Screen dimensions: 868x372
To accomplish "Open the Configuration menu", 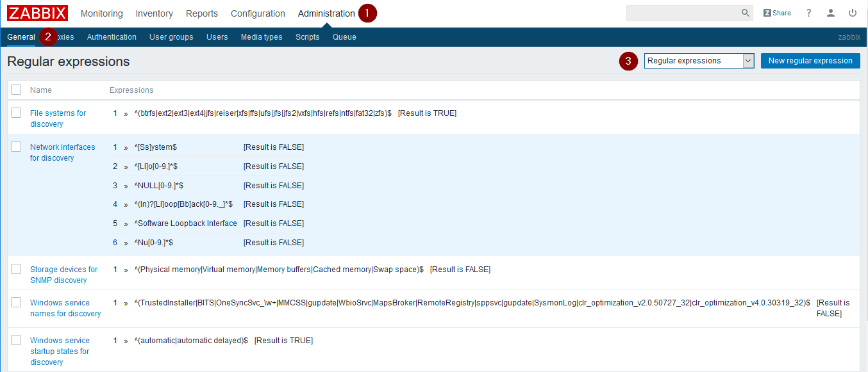I will (258, 13).
